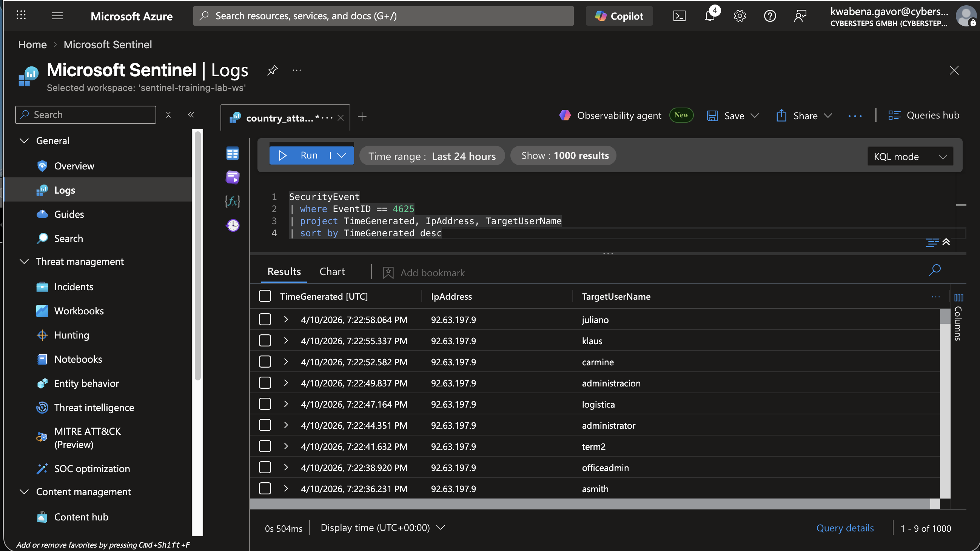980x551 pixels.
Task: Open Hunting in the sidebar
Action: 71,335
